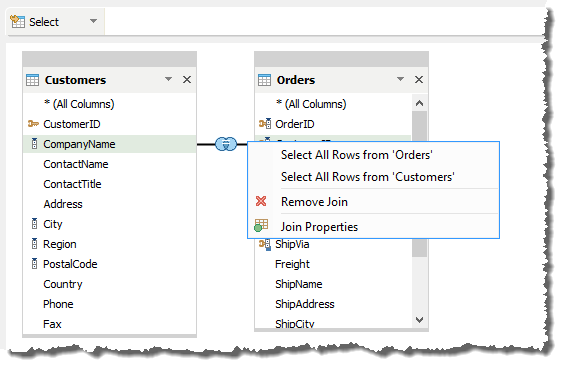This screenshot has height=367, width=564.
Task: Click the Customers table grid icon
Action: pos(32,80)
